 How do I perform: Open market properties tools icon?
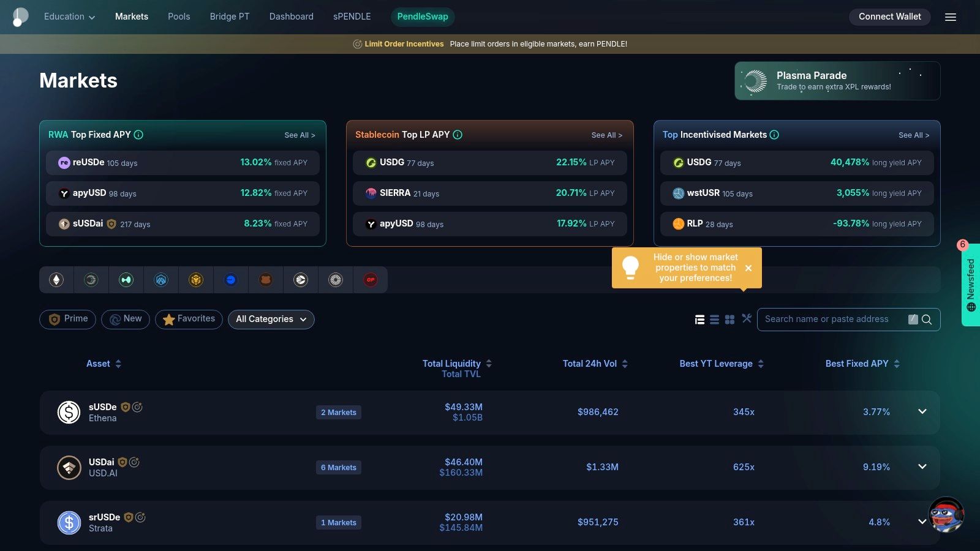point(747,318)
